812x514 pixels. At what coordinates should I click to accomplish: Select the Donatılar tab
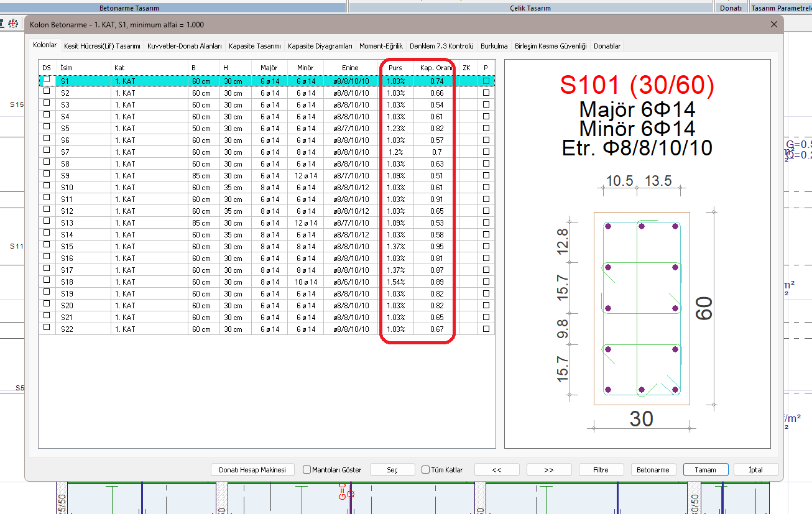pyautogui.click(x=607, y=46)
